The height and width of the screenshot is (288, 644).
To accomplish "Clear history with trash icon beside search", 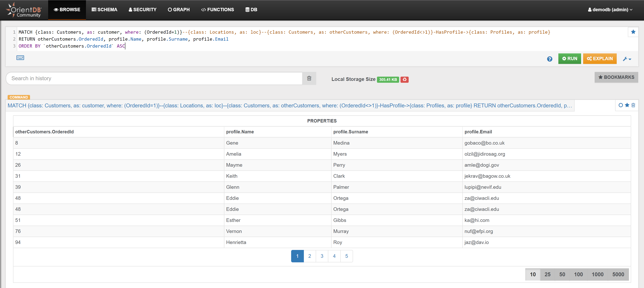I will (309, 78).
